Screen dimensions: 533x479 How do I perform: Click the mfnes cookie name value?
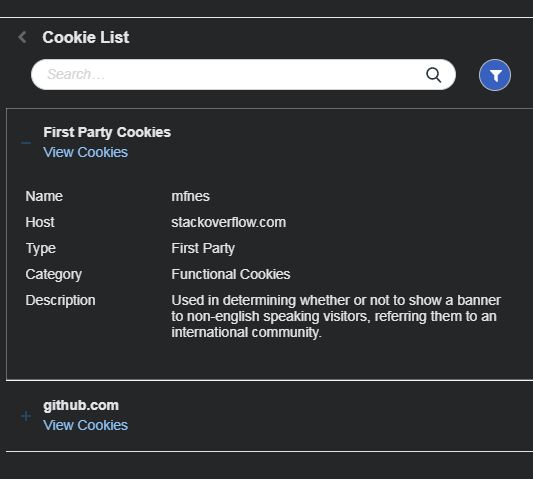pyautogui.click(x=190, y=196)
